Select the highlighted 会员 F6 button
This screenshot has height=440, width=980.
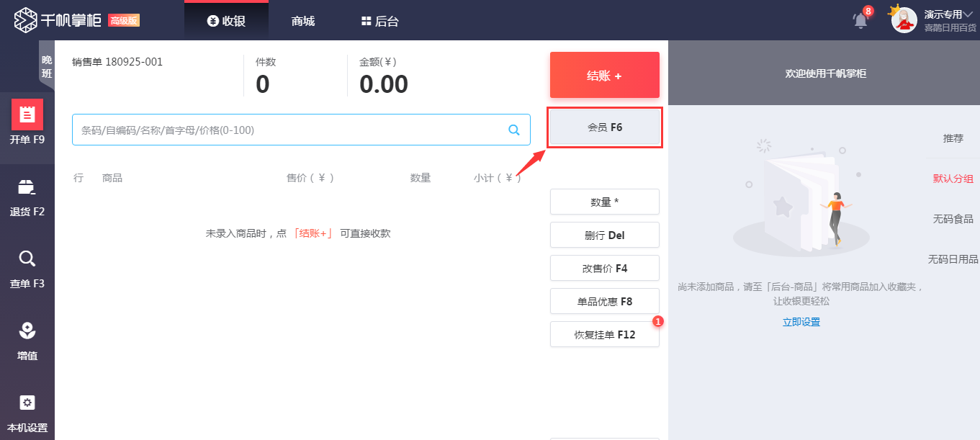pos(604,127)
